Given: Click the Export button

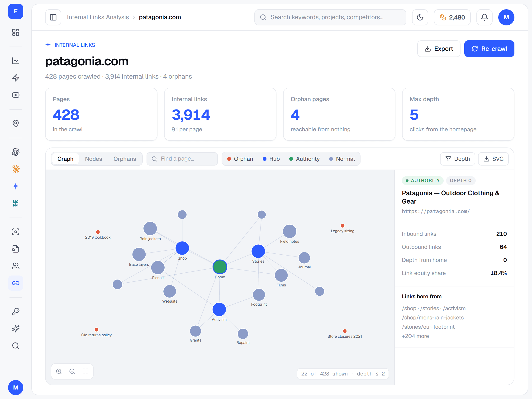Looking at the screenshot, I should click(439, 49).
